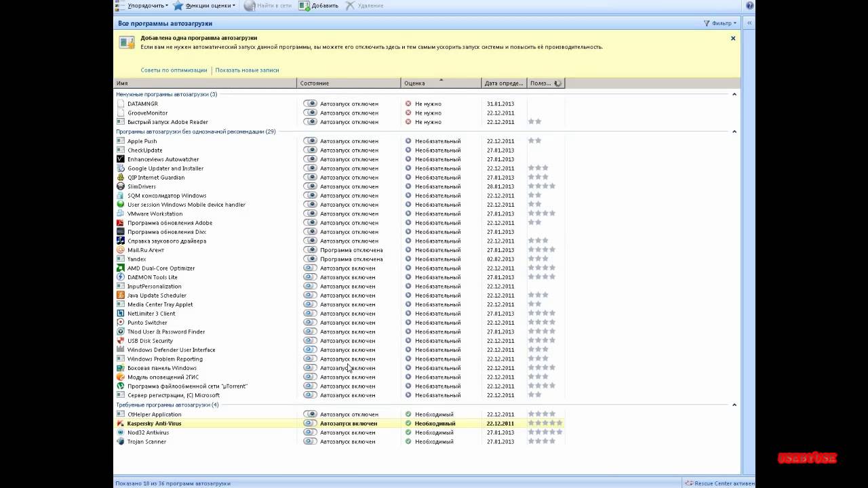Open the Советы по оптимизации link
This screenshot has width=868, height=488.
(x=174, y=70)
